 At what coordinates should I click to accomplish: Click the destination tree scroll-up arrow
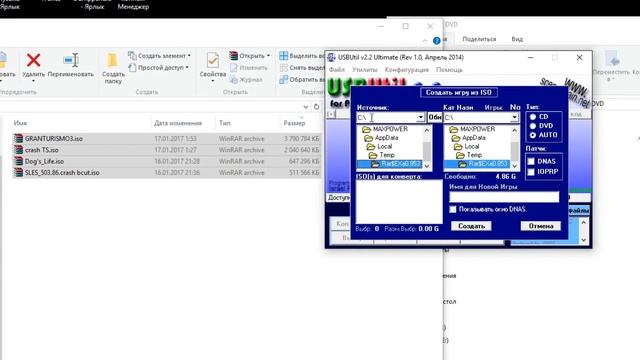(x=514, y=130)
